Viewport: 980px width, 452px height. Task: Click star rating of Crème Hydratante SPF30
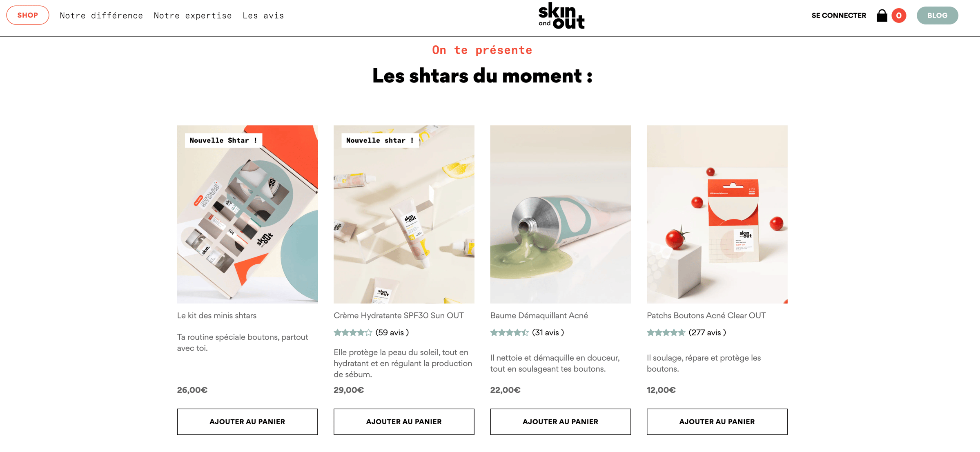point(353,332)
